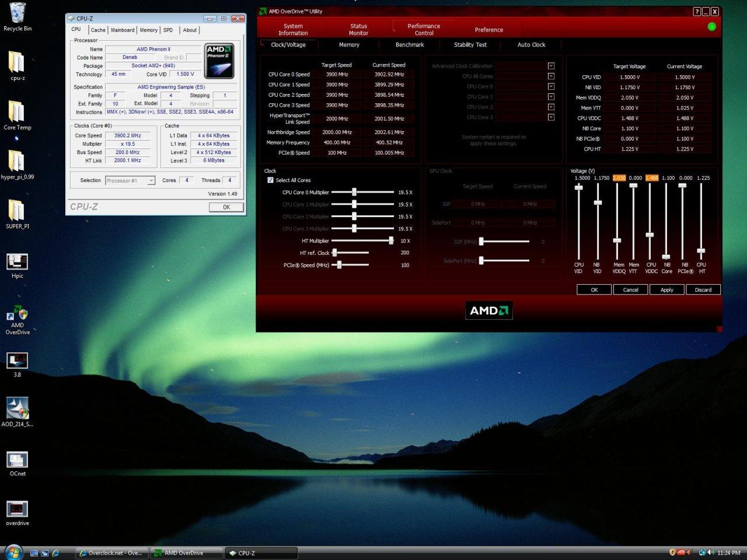This screenshot has height=560, width=747.
Task: Select the overdrive image file icon
Action: click(x=18, y=513)
